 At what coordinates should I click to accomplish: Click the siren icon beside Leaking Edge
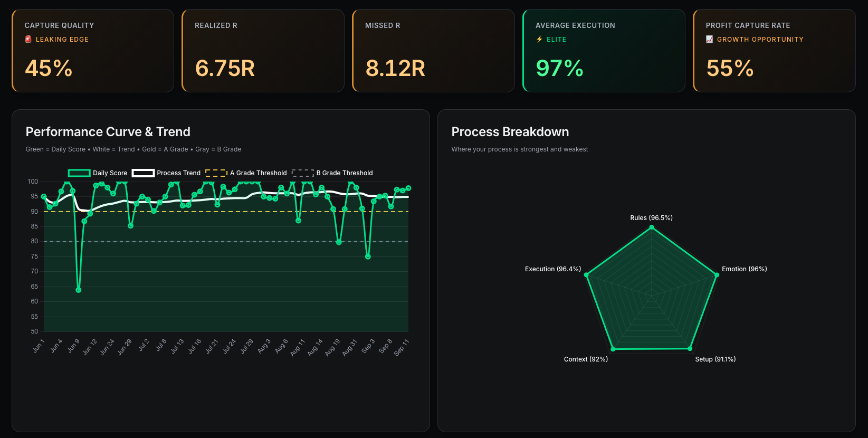click(28, 40)
